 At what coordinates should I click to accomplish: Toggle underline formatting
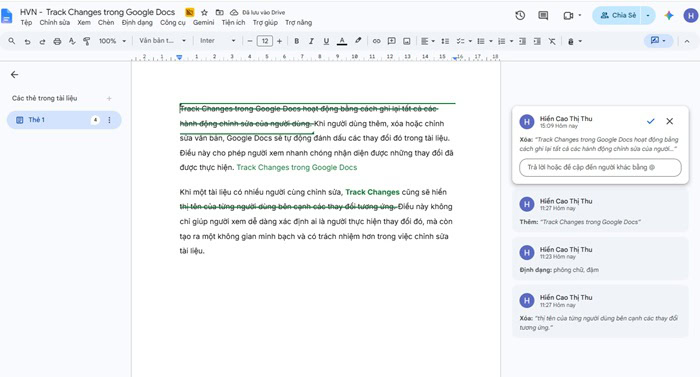pos(326,41)
